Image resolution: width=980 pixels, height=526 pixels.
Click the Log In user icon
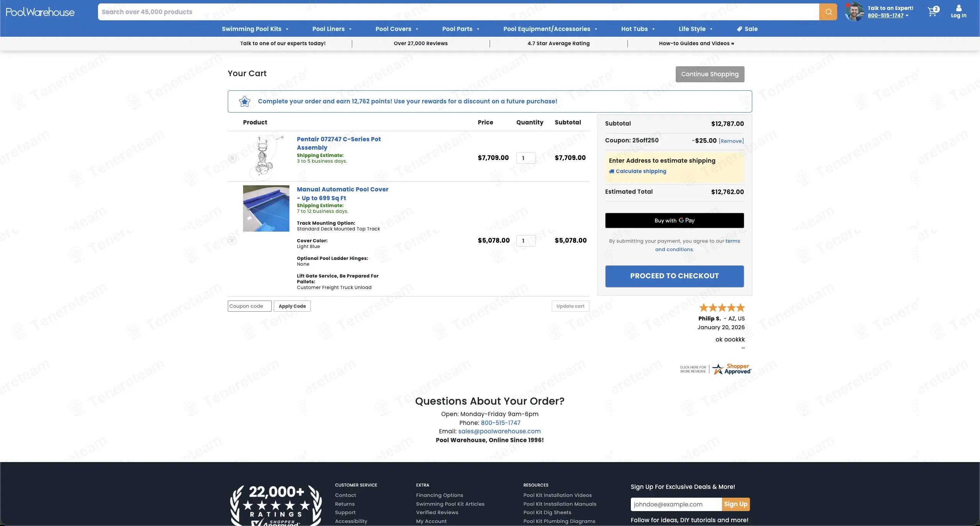click(x=959, y=11)
